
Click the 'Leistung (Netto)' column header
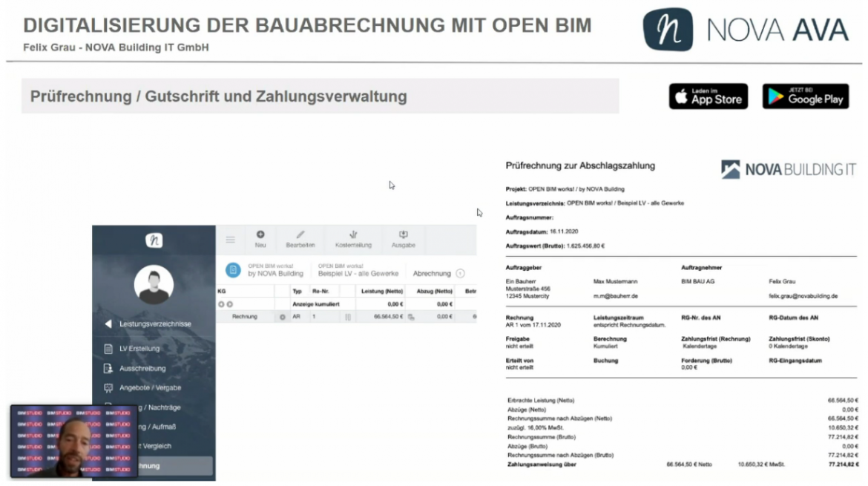pos(382,291)
